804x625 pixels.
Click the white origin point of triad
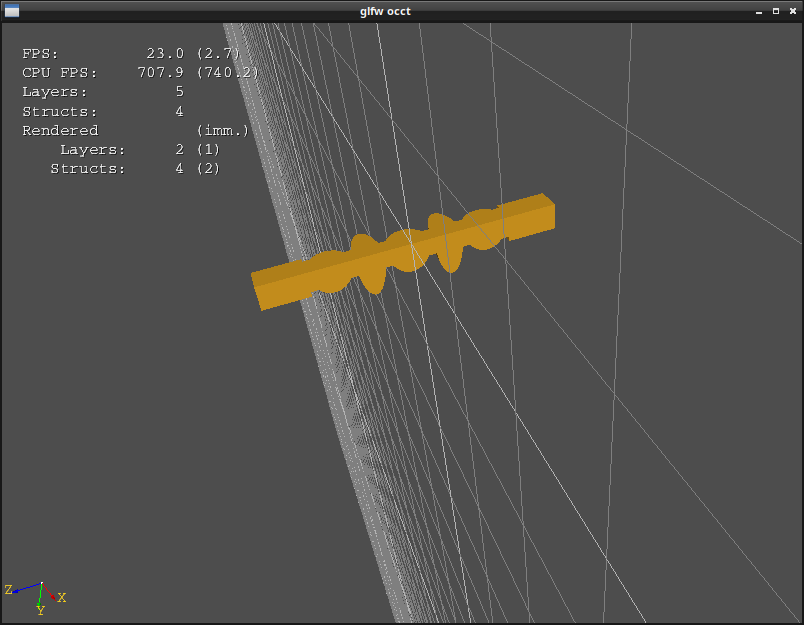click(x=41, y=584)
